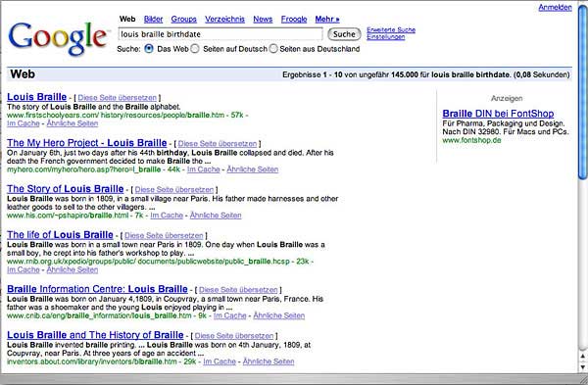The image size is (588, 385).
Task: Focus the search field with 'louis braille birthdate'
Action: [x=220, y=34]
